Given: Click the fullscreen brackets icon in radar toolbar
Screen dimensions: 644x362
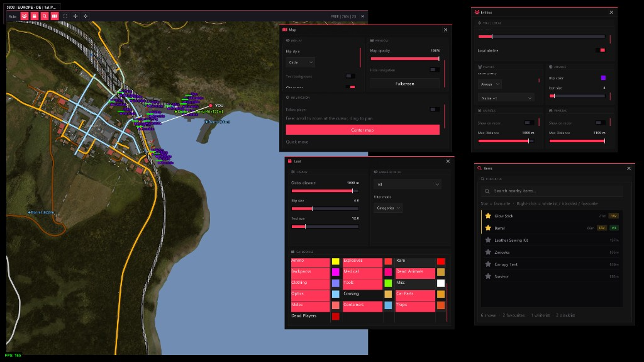Looking at the screenshot, I should pos(65,16).
